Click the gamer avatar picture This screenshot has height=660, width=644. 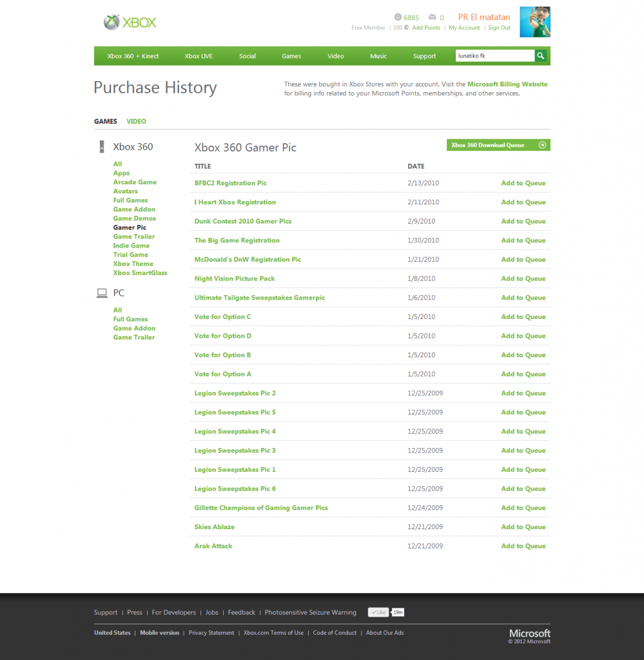click(x=534, y=23)
